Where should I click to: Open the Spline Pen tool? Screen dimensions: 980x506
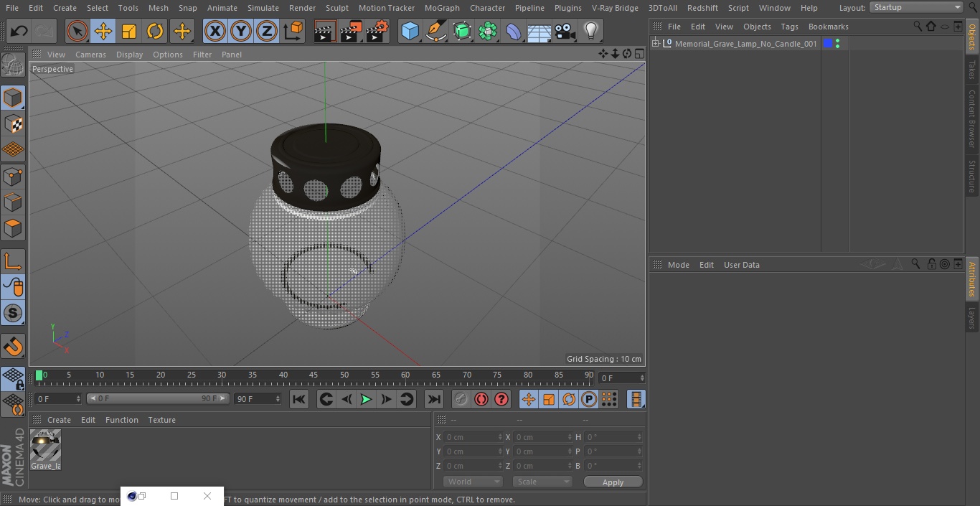coord(435,32)
